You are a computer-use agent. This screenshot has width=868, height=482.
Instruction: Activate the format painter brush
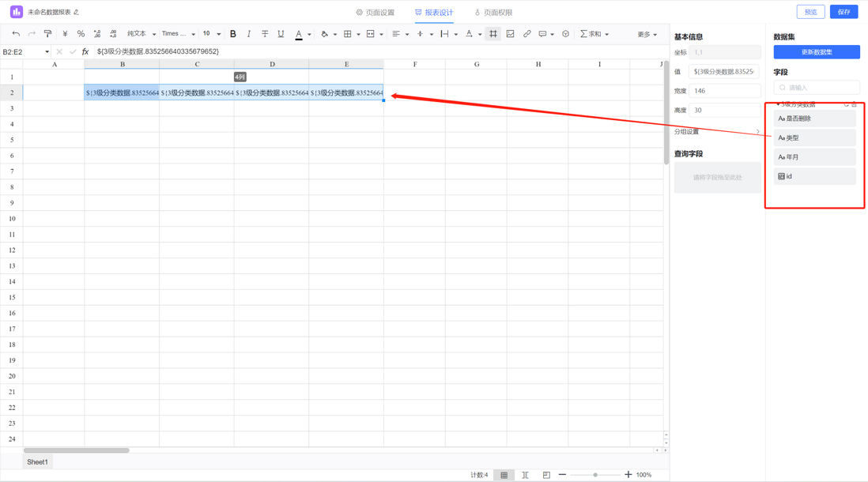[x=47, y=34]
